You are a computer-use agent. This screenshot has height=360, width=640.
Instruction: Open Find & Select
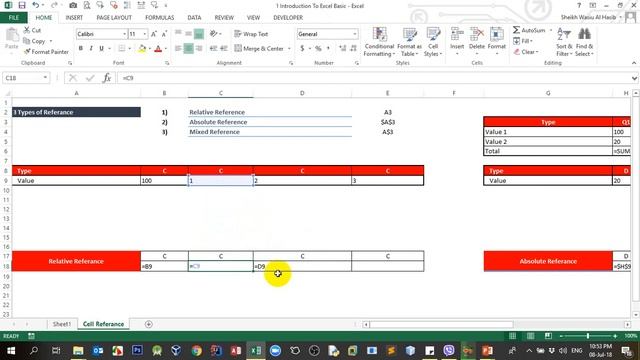point(584,42)
